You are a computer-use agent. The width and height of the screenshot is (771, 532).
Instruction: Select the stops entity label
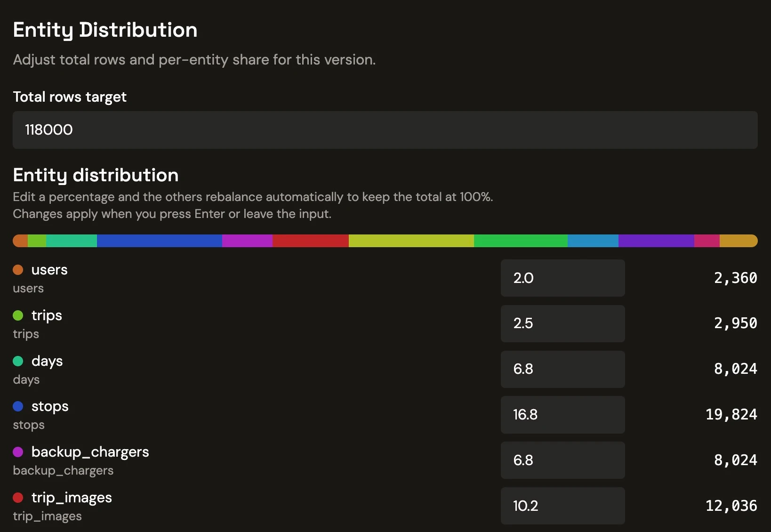49,406
